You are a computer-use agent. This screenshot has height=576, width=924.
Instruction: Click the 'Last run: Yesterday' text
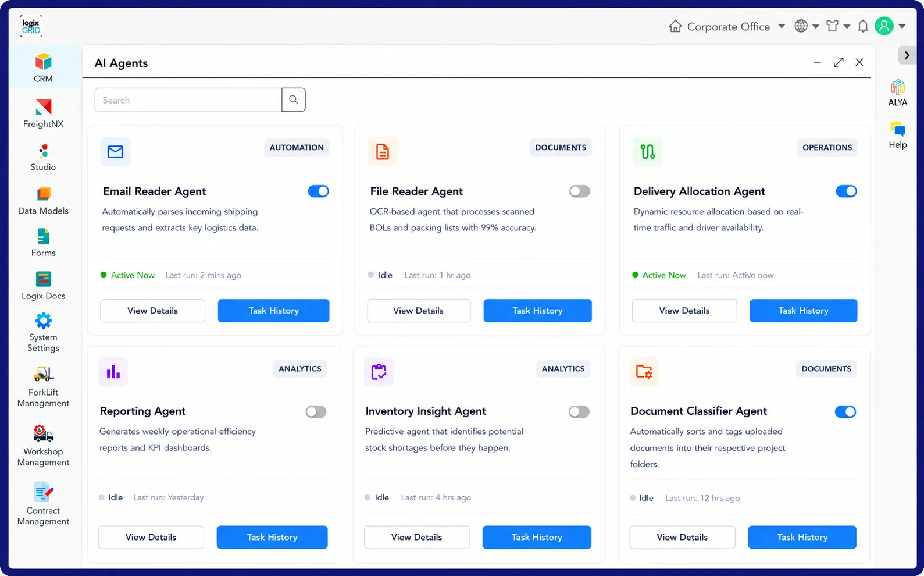click(169, 497)
